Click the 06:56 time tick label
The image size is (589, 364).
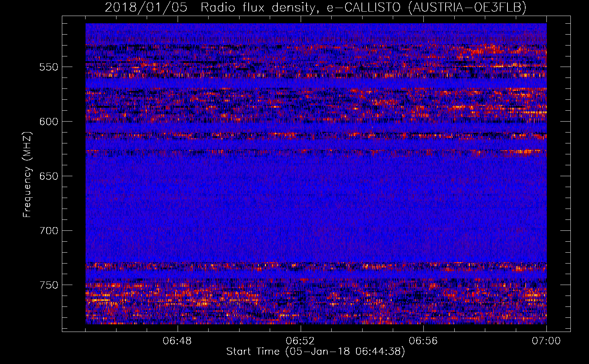[x=423, y=341]
